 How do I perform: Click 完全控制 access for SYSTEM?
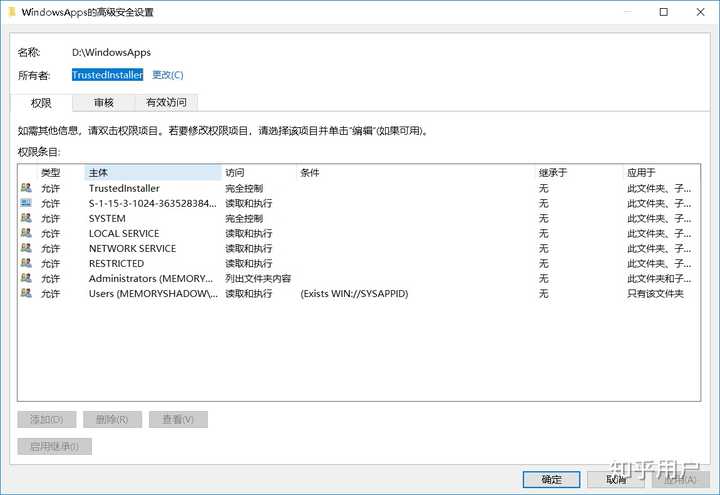244,218
